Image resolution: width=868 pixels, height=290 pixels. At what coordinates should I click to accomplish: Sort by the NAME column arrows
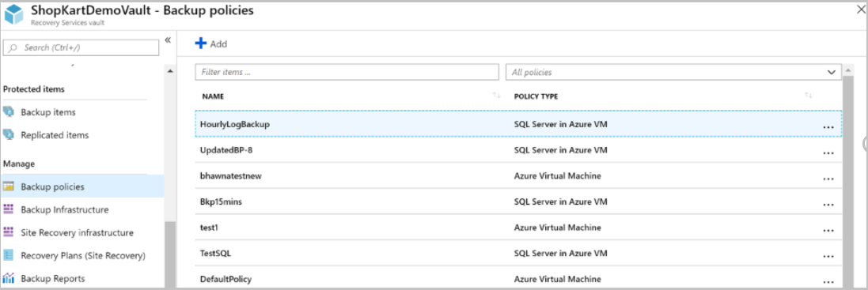[x=497, y=96]
